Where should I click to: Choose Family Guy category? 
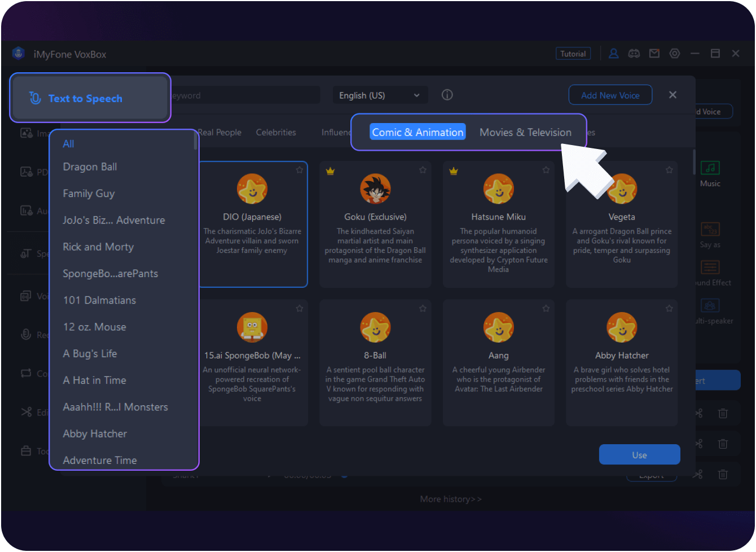pyautogui.click(x=89, y=193)
